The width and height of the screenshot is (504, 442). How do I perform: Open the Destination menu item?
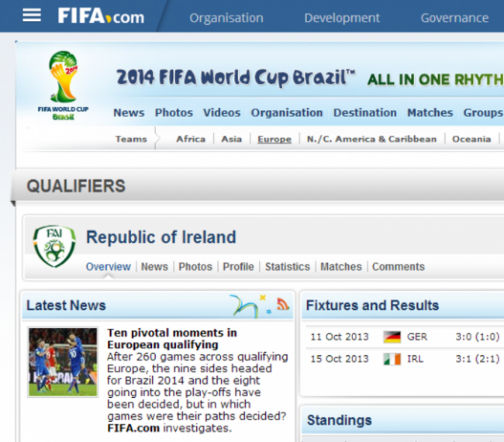(x=365, y=113)
